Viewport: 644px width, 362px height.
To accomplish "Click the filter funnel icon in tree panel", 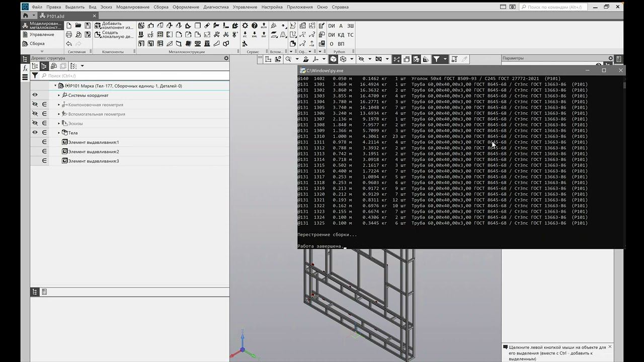I will [35, 75].
